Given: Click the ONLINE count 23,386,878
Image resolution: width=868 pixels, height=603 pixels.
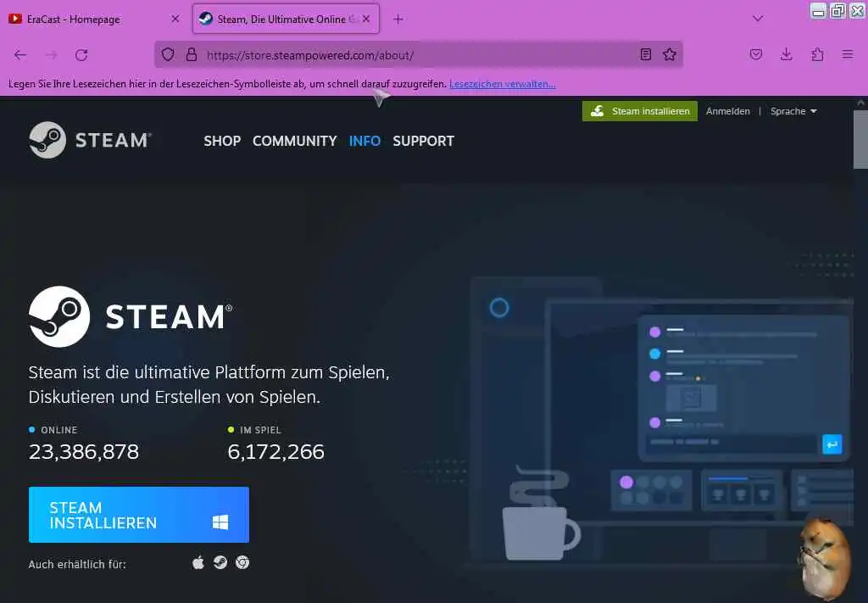Looking at the screenshot, I should pyautogui.click(x=84, y=452).
